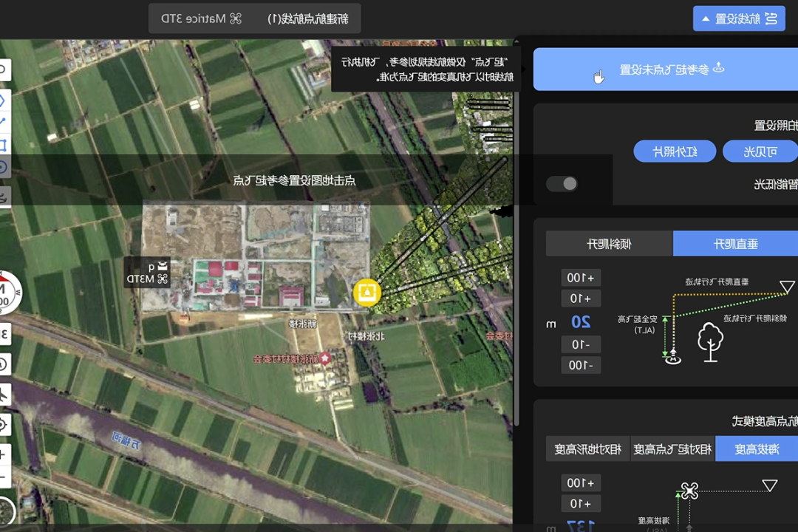Decrease safe takeoff altitude by -10

point(582,344)
